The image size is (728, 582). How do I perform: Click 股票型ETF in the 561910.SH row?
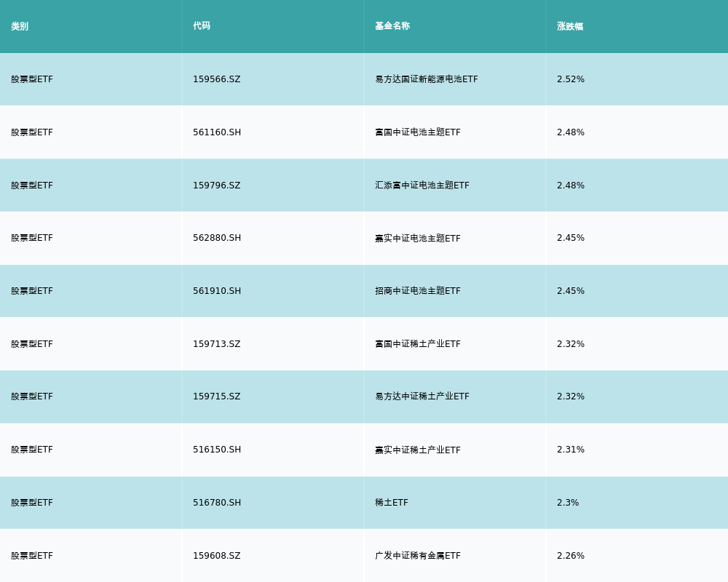click(32, 291)
